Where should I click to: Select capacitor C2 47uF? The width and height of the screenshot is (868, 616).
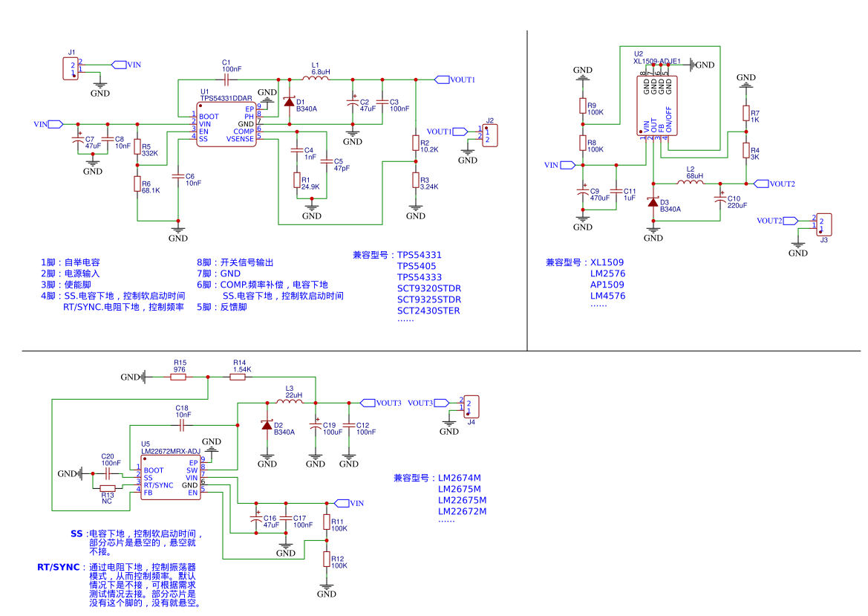coord(353,102)
